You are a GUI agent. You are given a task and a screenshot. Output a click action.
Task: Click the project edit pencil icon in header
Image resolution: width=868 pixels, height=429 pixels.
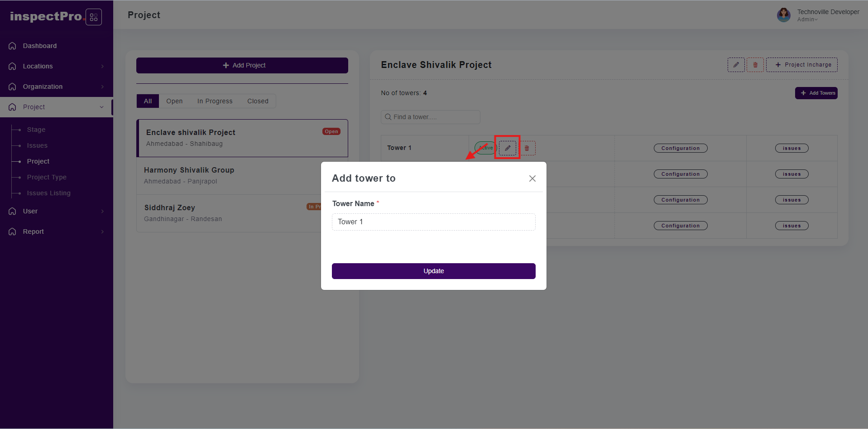[x=736, y=65]
